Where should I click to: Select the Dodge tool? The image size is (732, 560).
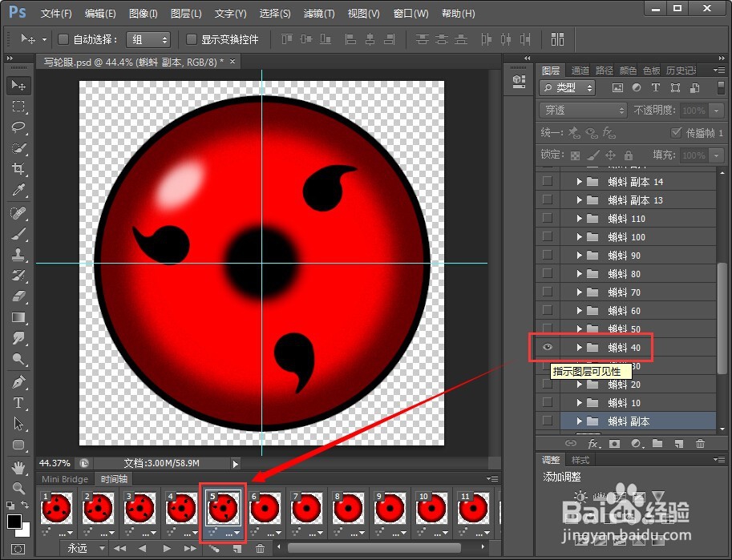[18, 359]
